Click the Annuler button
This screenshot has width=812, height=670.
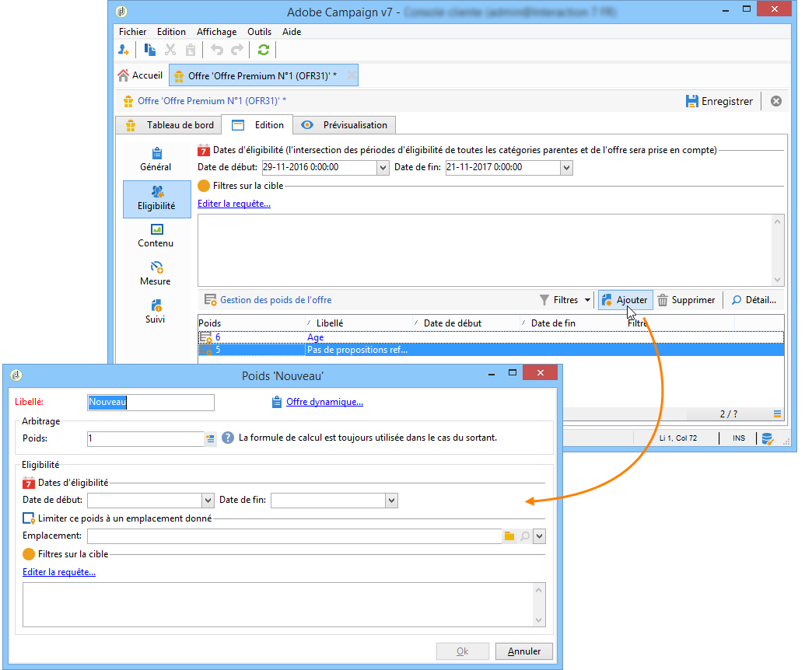click(524, 651)
